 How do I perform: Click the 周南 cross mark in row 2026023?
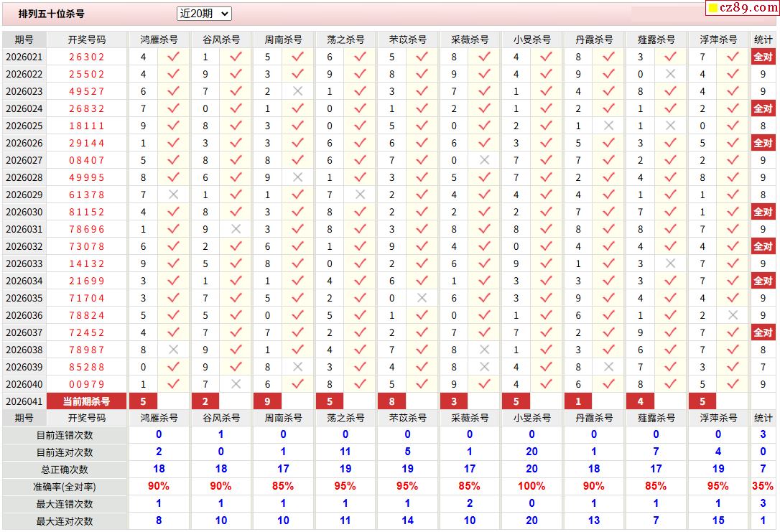click(x=297, y=91)
